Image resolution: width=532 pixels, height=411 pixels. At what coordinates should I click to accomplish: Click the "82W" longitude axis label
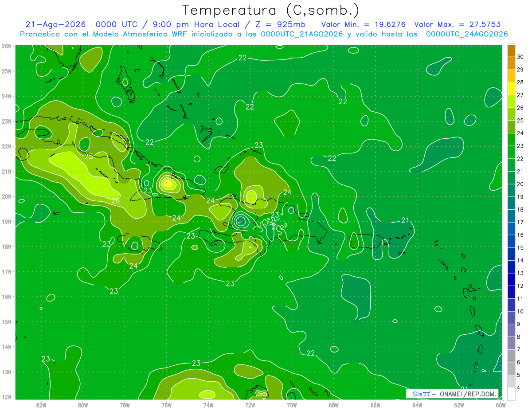[x=41, y=405]
